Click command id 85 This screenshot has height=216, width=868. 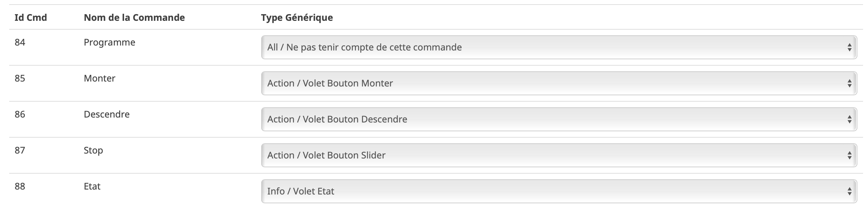click(20, 78)
